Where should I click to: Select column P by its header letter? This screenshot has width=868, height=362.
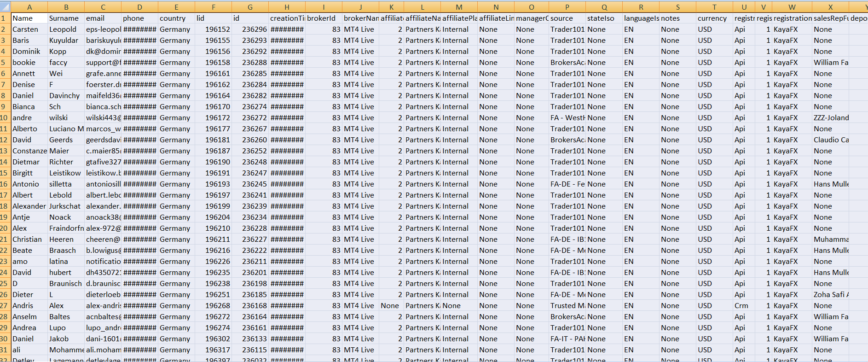567,7
